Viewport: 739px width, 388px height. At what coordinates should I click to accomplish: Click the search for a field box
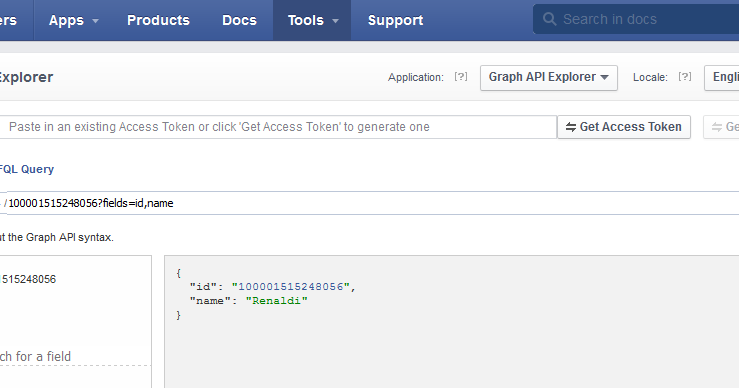click(x=75, y=356)
